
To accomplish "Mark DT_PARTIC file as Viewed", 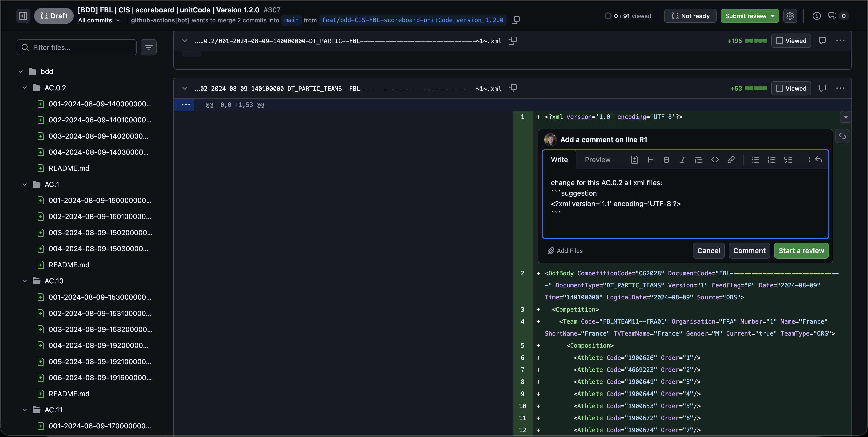I will pos(791,41).
